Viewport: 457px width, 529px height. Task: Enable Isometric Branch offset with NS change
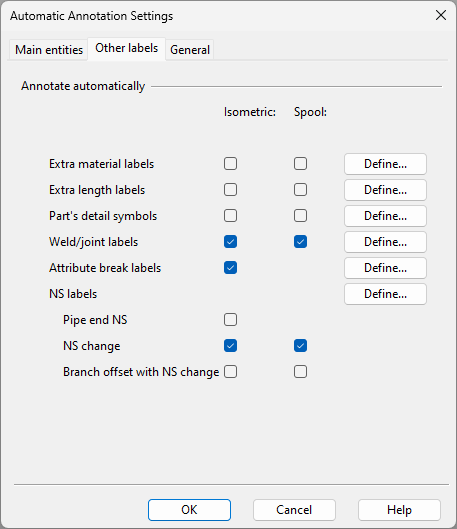230,372
